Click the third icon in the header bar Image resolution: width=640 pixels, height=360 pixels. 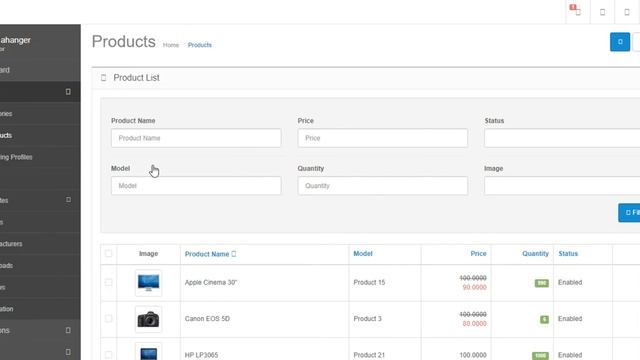(x=627, y=12)
